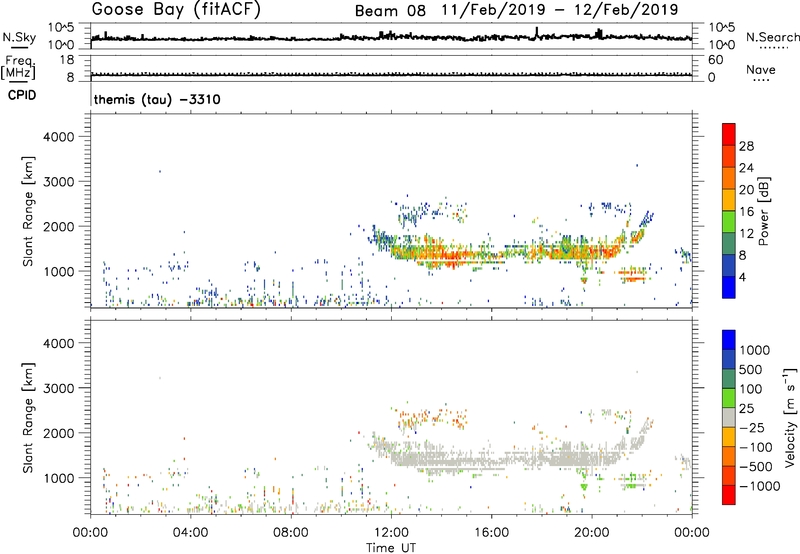Click the '08:00' time axis tick label
Image resolution: width=800 pixels, height=554 pixels.
coord(291,533)
